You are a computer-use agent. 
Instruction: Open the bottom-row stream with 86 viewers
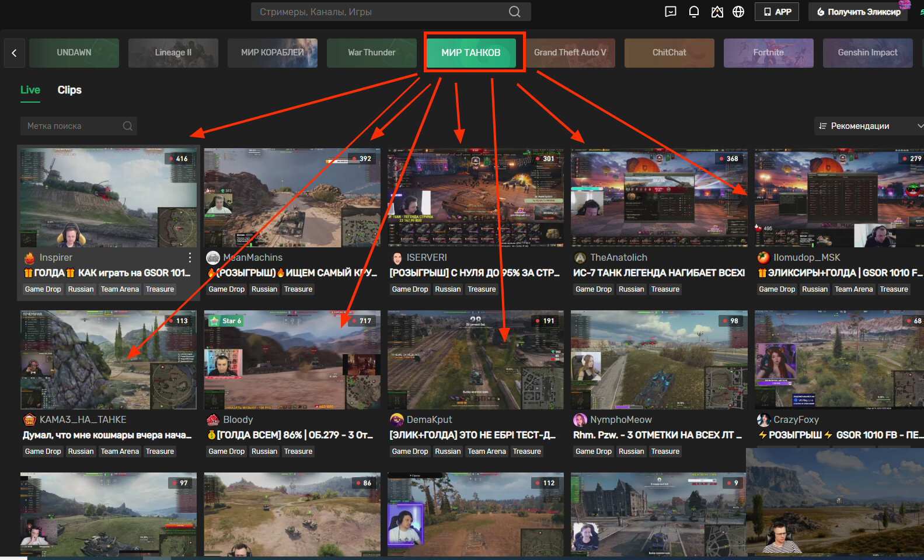click(x=292, y=514)
